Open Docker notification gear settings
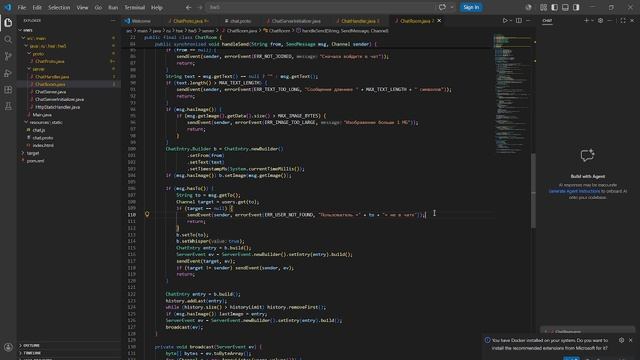The width and height of the screenshot is (640, 360). coord(621,340)
